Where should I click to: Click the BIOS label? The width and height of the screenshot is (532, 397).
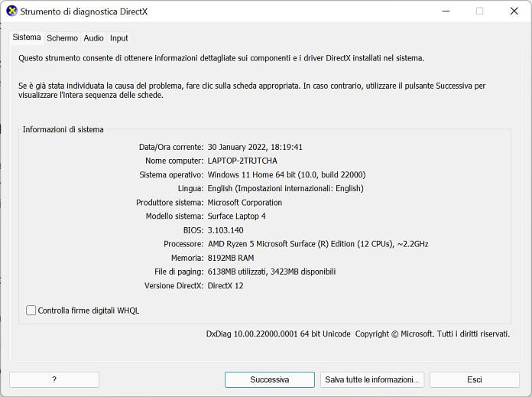click(193, 230)
